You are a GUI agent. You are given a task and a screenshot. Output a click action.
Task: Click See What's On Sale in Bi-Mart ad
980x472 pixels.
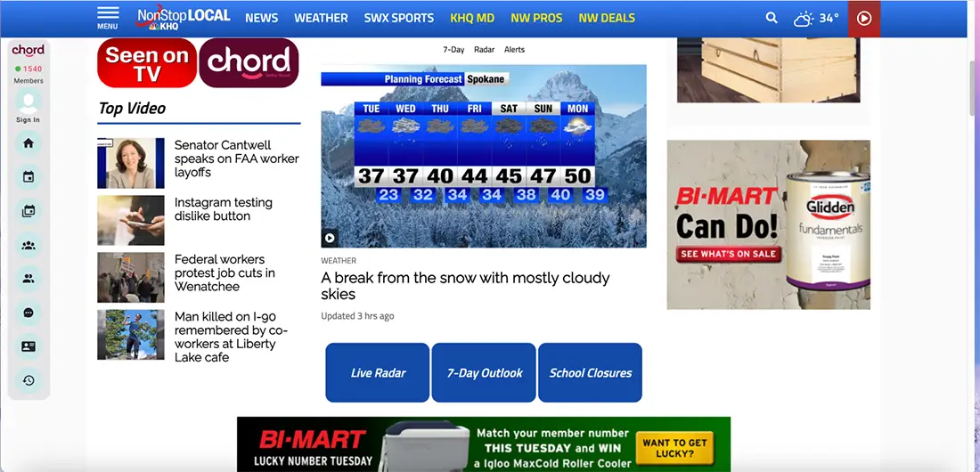pyautogui.click(x=728, y=254)
